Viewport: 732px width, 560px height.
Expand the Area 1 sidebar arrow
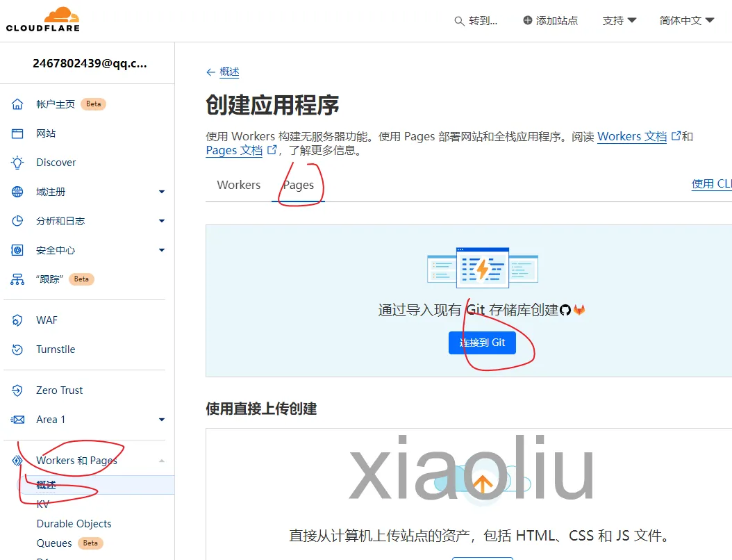[162, 420]
